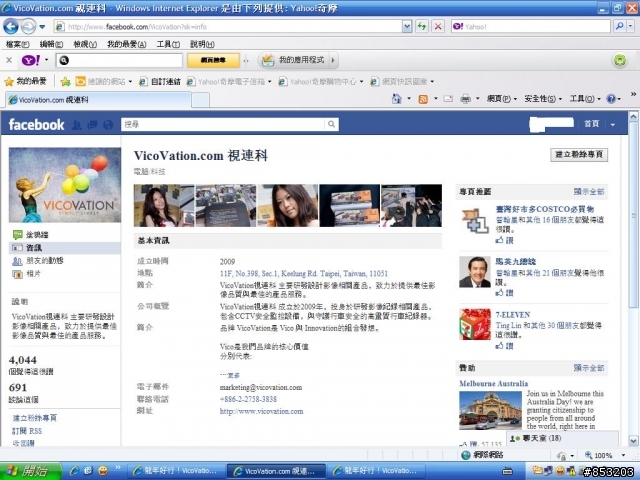640x480 pixels.
Task: Click the browser Back arrow button
Action: click(11, 27)
